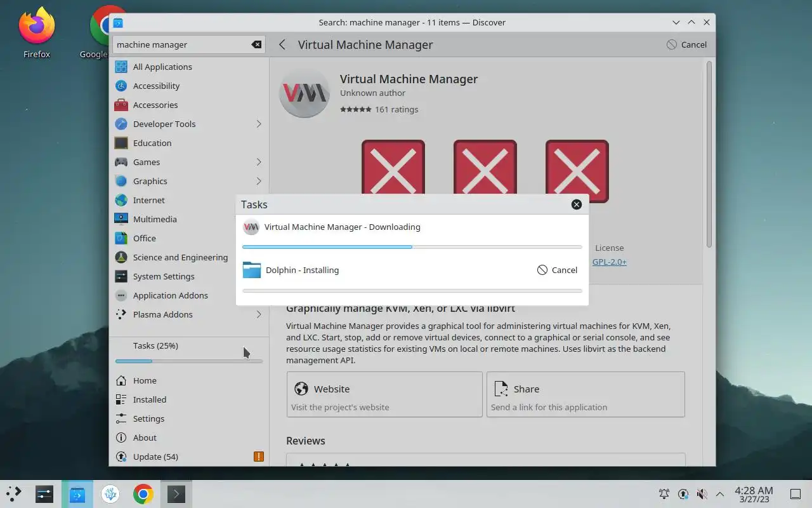Screen dimensions: 812x508
Task: Click the Virtual Machine Manager icon in Tasks
Action: click(x=251, y=227)
